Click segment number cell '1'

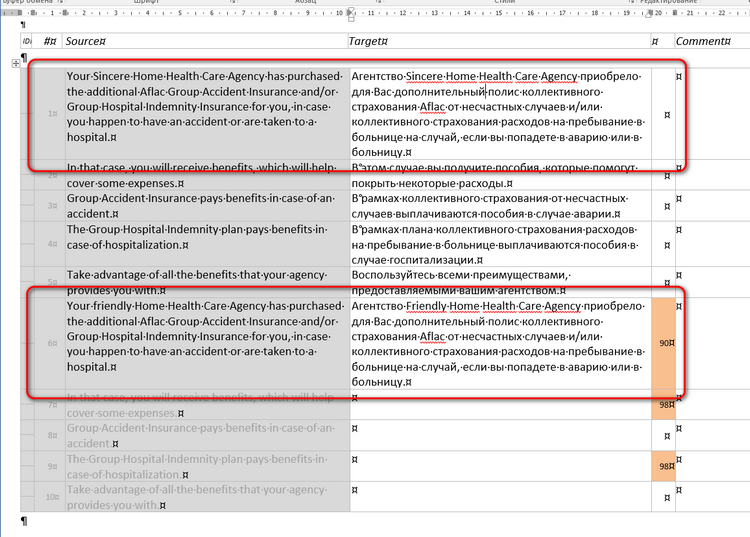pyautogui.click(x=49, y=114)
